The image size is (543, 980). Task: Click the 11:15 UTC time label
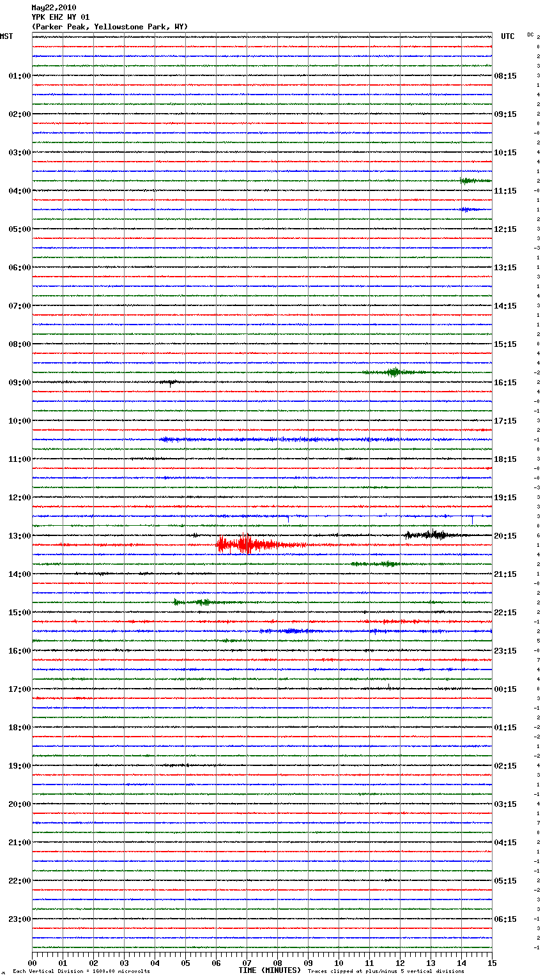click(x=505, y=191)
